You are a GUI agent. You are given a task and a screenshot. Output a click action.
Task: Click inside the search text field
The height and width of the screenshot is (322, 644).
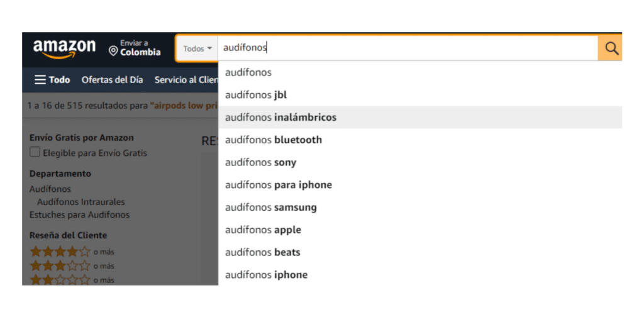tap(408, 48)
